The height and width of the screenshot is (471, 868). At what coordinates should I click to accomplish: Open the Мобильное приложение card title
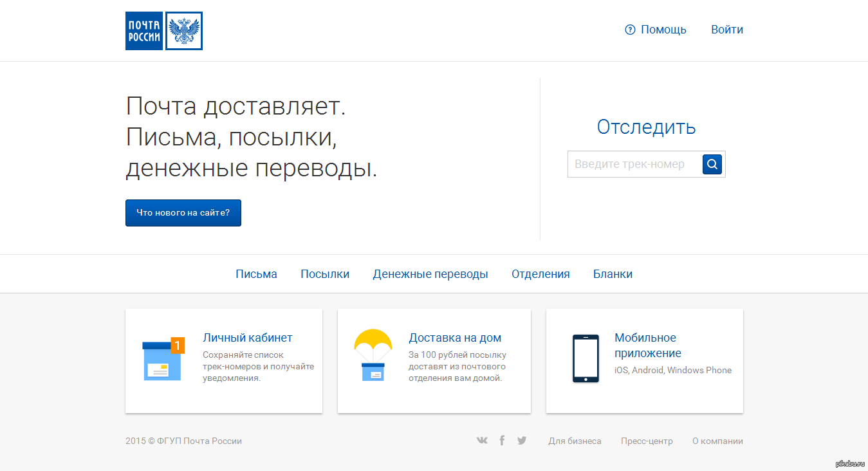tap(648, 346)
